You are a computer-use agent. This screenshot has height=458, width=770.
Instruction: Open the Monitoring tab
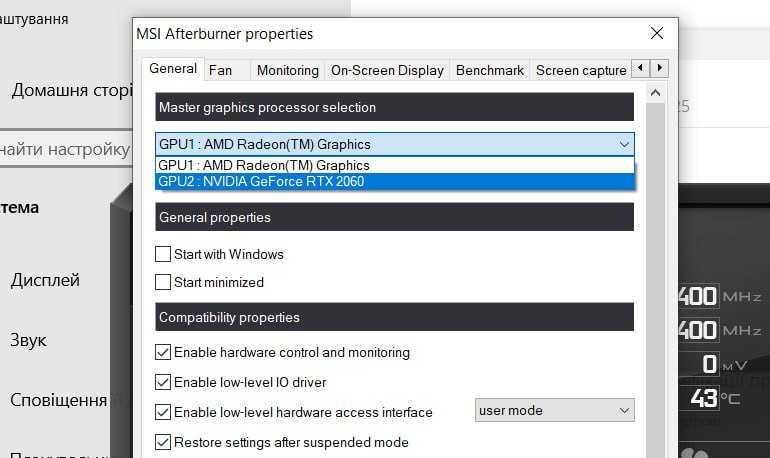click(x=287, y=70)
